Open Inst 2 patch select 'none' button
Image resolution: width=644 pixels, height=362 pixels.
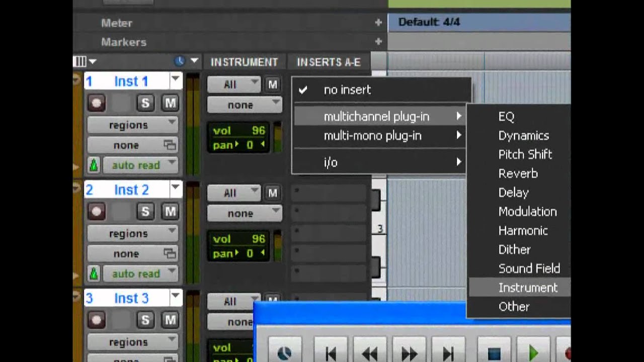pyautogui.click(x=133, y=253)
